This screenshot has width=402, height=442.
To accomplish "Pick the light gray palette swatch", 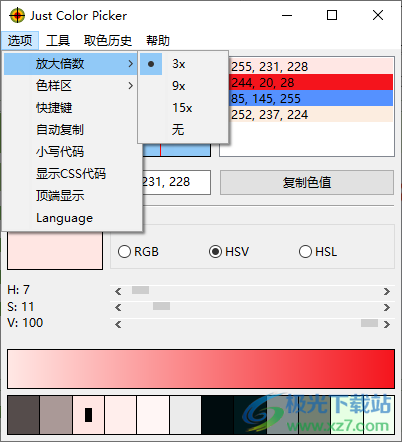I will (185, 415).
